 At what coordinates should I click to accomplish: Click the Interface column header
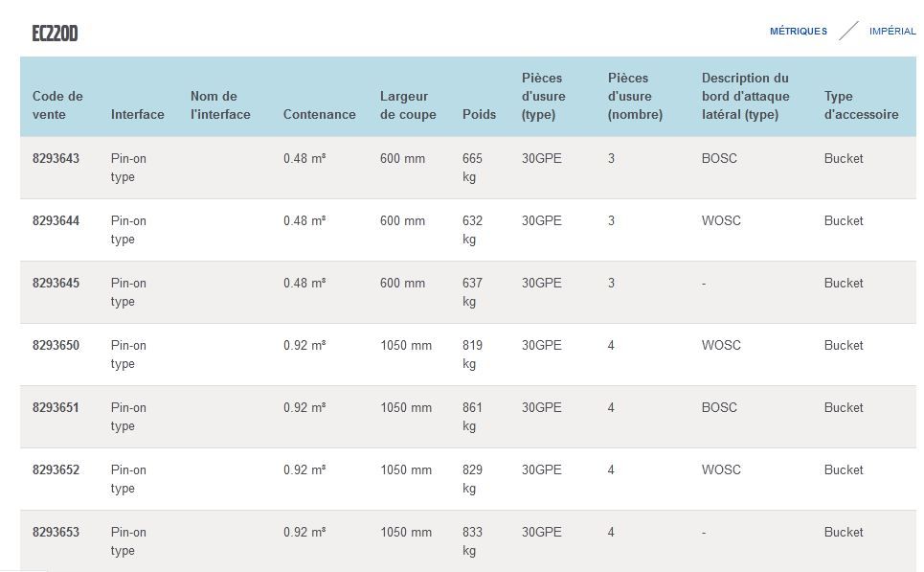[137, 114]
